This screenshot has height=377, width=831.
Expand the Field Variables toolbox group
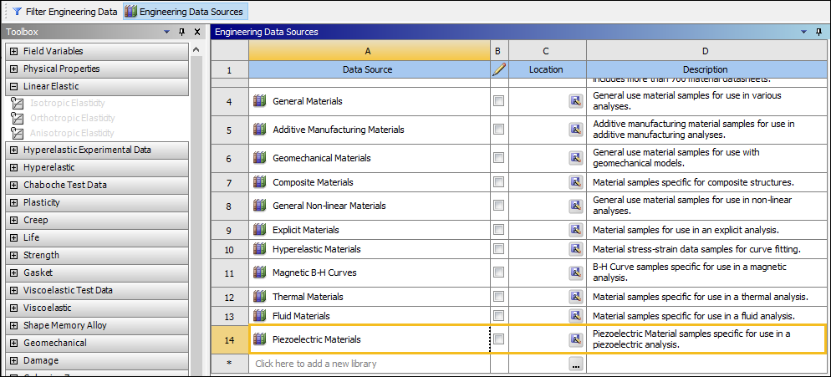tap(14, 51)
